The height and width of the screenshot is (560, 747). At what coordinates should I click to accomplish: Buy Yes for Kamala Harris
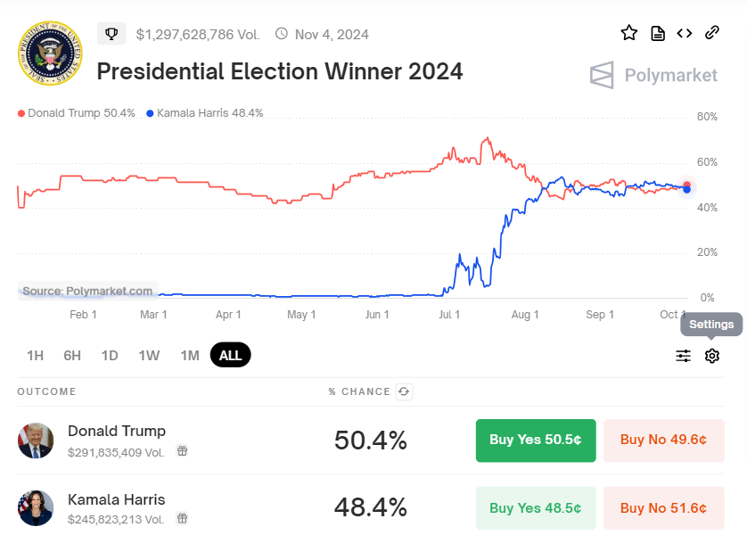click(x=535, y=507)
